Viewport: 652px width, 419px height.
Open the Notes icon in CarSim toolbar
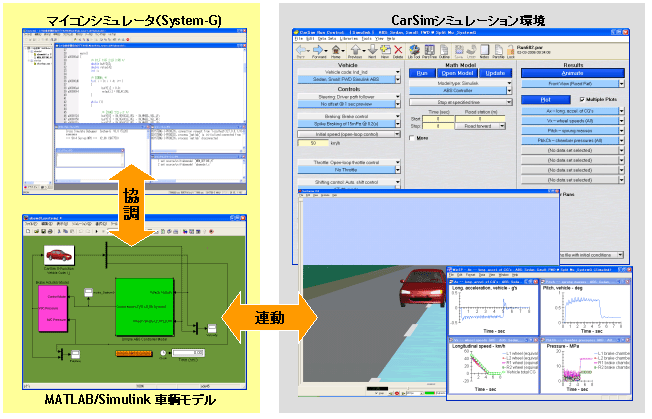485,50
